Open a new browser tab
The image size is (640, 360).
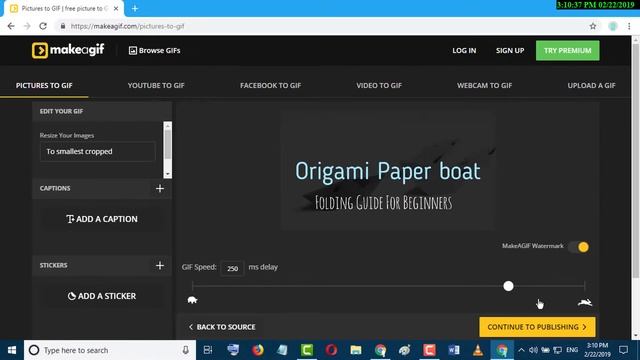pyautogui.click(x=135, y=8)
